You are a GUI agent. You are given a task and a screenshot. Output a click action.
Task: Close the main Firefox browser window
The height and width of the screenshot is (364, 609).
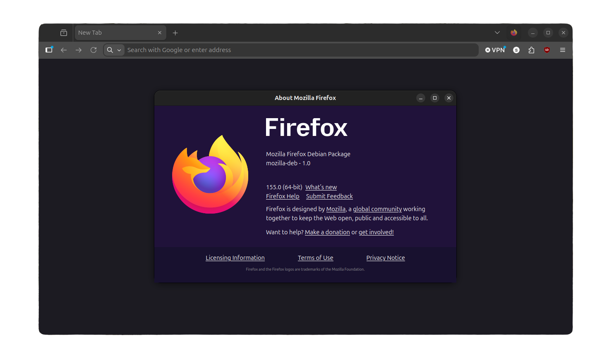click(563, 33)
